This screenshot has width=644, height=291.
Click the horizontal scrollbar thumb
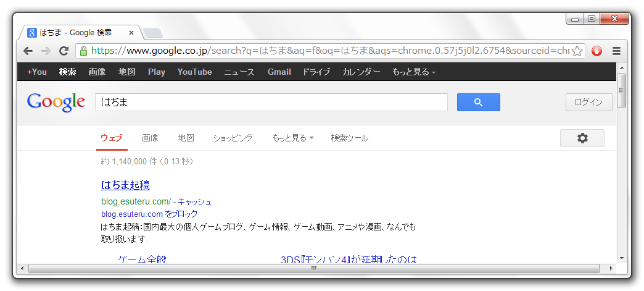(x=314, y=268)
